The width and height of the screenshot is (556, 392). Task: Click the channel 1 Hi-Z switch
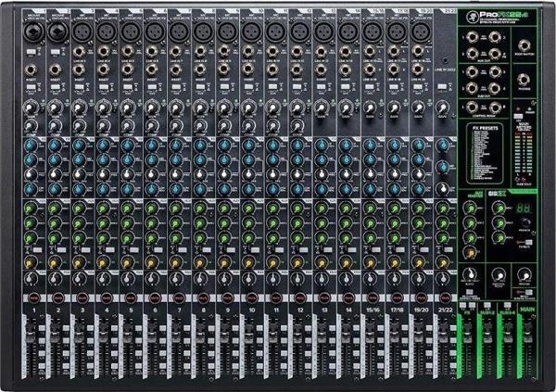[x=31, y=53]
